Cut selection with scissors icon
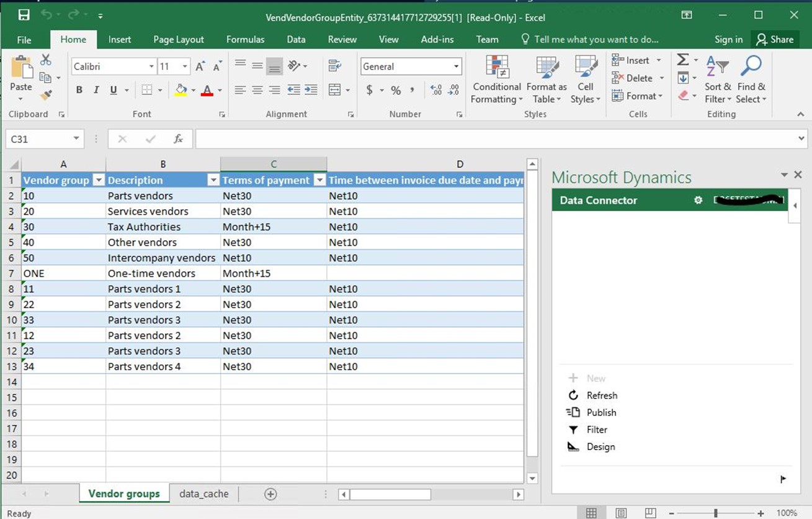This screenshot has width=812, height=519. [46, 60]
